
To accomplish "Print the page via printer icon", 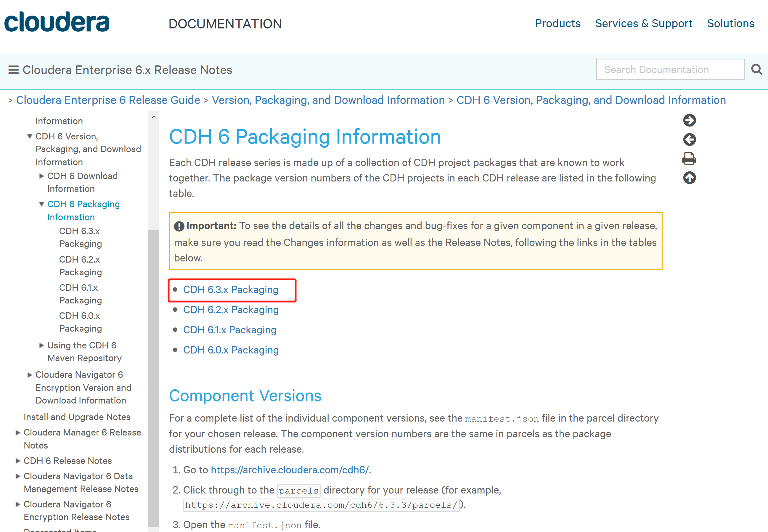I will [689, 159].
